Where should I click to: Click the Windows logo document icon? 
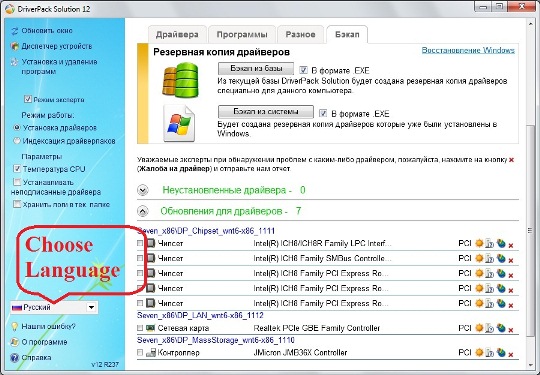pyautogui.click(x=179, y=124)
